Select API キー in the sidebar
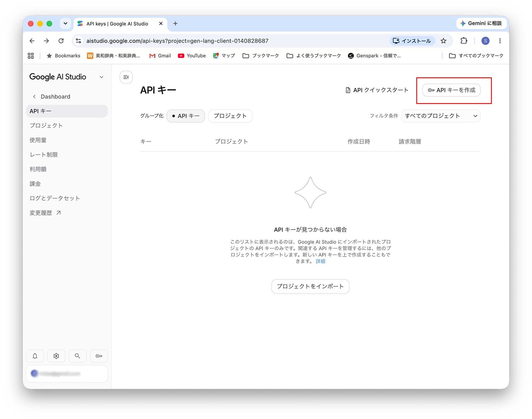The height and width of the screenshot is (419, 532). coord(67,111)
